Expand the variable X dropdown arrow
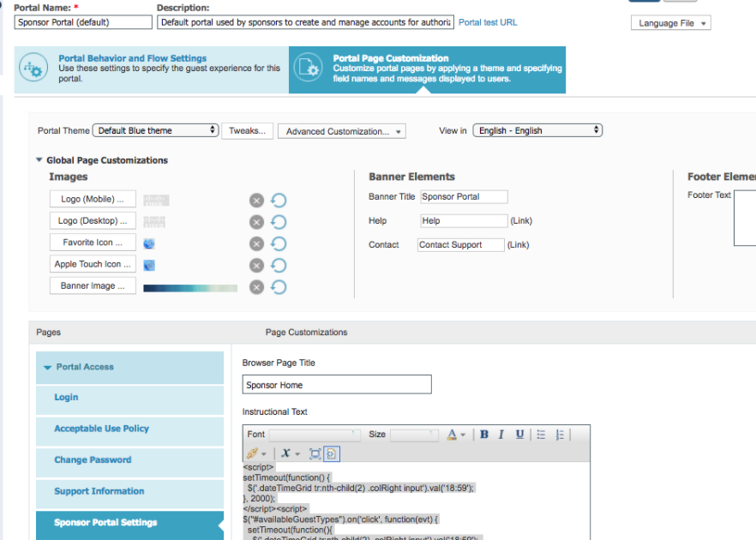 tap(297, 454)
